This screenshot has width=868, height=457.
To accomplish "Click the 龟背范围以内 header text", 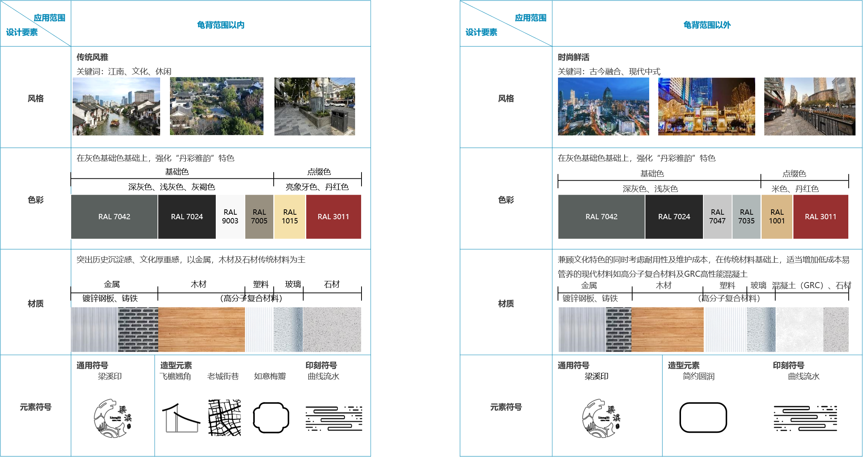I will pyautogui.click(x=221, y=25).
